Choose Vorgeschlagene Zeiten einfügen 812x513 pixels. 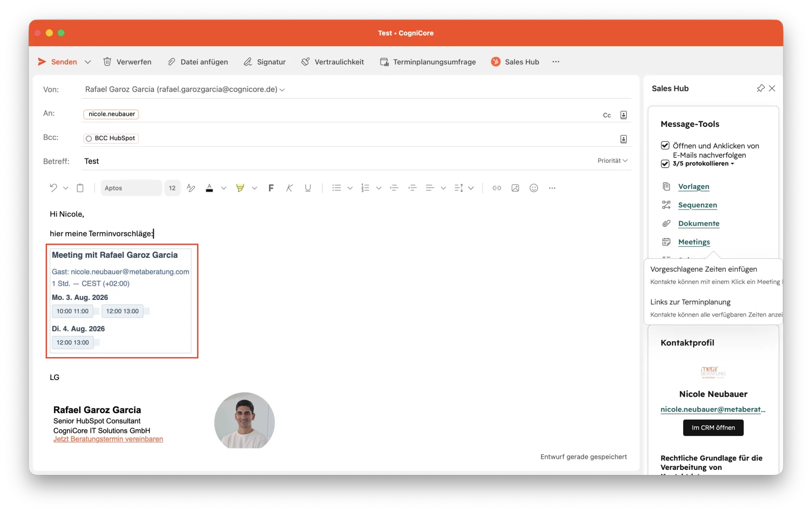click(x=704, y=269)
